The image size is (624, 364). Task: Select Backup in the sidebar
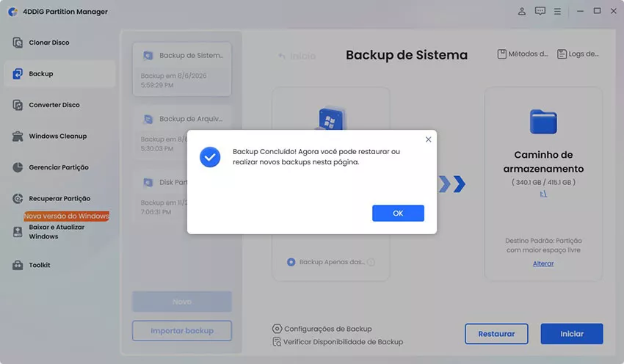tap(59, 73)
